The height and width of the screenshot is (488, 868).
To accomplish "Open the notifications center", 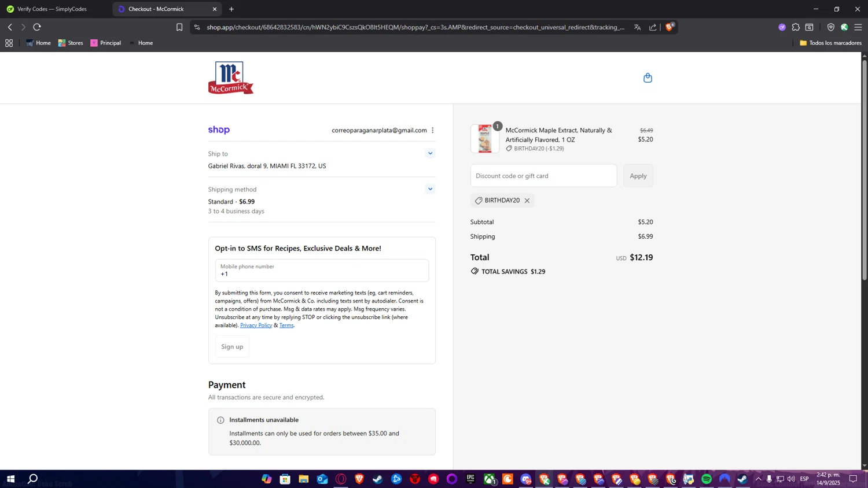I will point(853,479).
